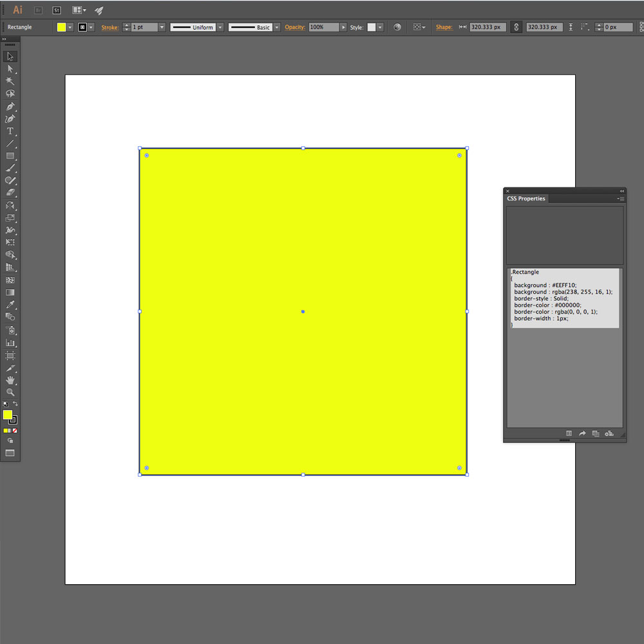The height and width of the screenshot is (644, 644).
Task: Open the graphic Style dropdown
Action: tap(381, 27)
